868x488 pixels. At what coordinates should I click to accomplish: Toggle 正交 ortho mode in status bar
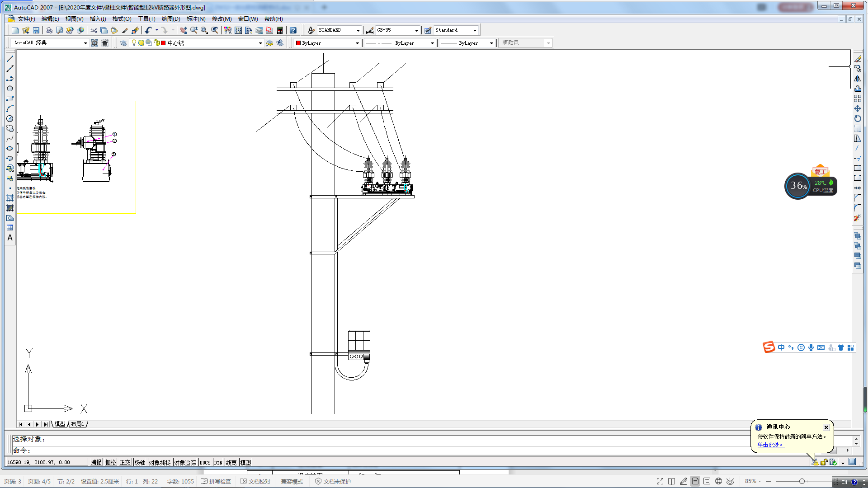click(x=125, y=462)
